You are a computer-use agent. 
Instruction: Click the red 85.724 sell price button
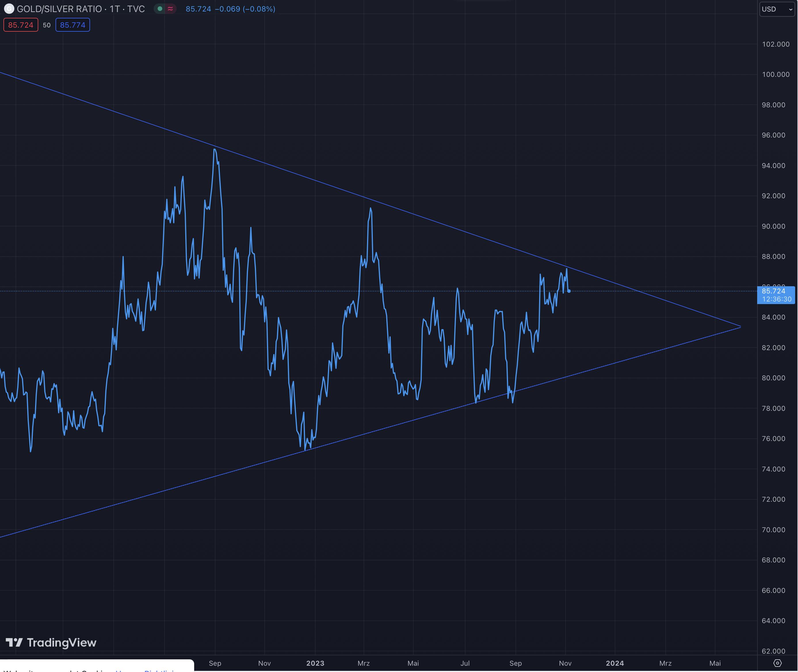pyautogui.click(x=21, y=25)
